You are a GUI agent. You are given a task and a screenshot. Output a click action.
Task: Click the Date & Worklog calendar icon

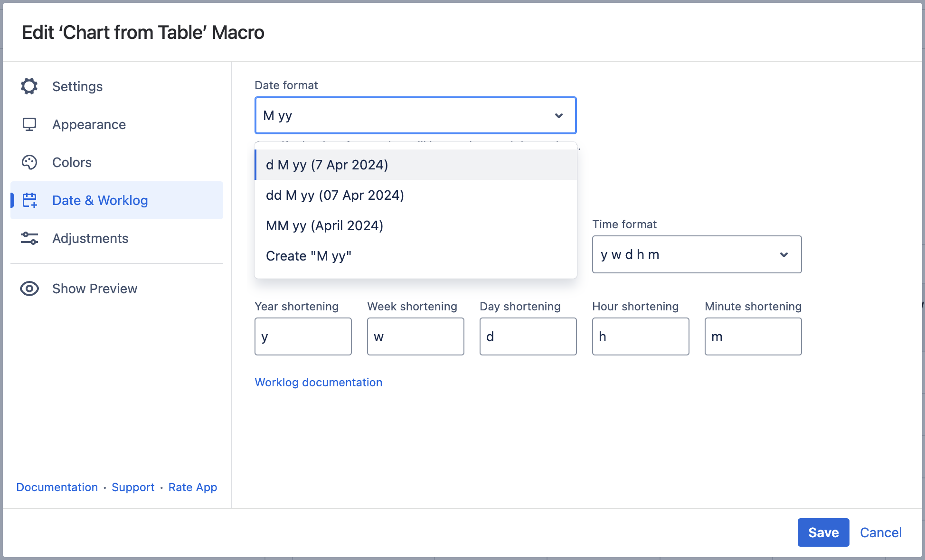(x=30, y=200)
